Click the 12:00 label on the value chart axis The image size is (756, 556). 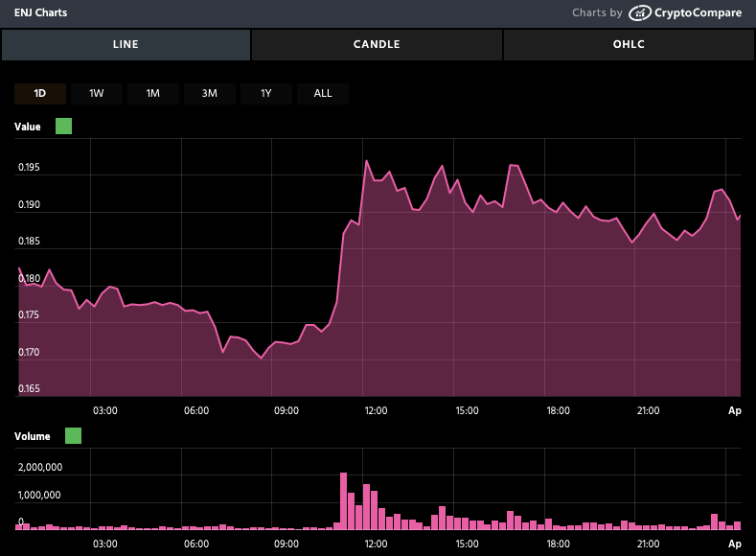[376, 410]
